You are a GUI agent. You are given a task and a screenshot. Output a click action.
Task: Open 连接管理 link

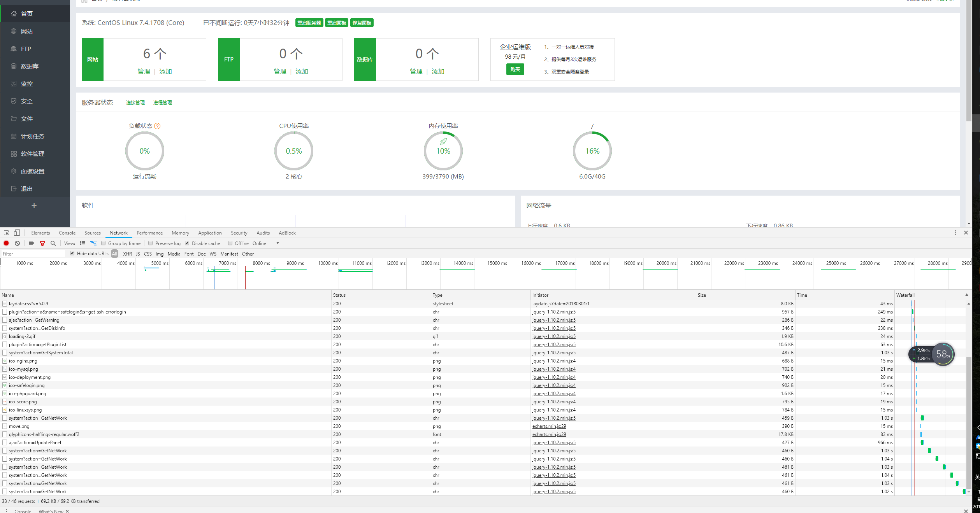[x=135, y=103]
